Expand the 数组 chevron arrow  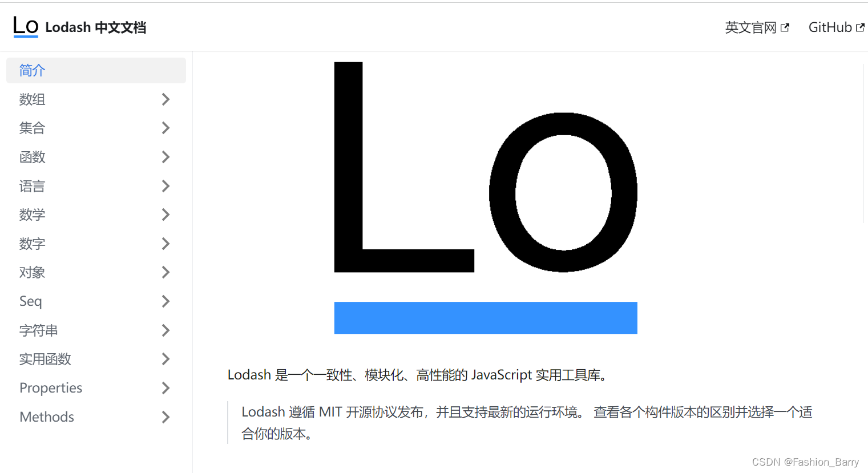click(x=165, y=99)
